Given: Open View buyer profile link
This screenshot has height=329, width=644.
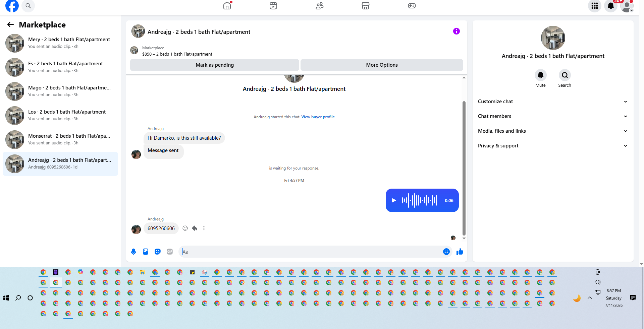Looking at the screenshot, I should 318,117.
